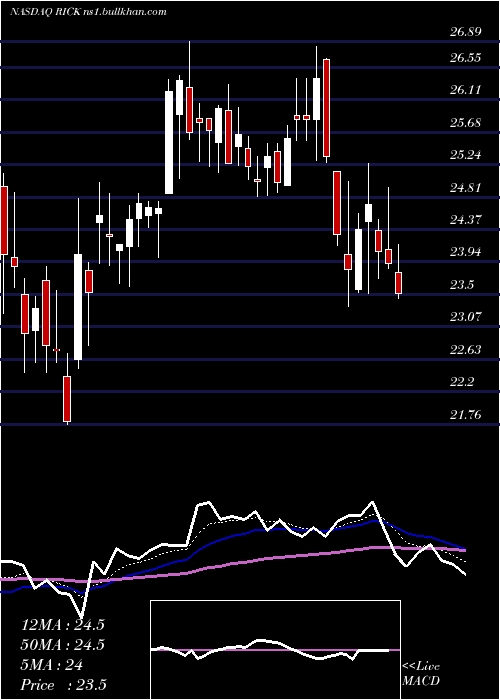The width and height of the screenshot is (500, 700).
Task: Click the 26.11 price axis label
Action: (x=465, y=90)
